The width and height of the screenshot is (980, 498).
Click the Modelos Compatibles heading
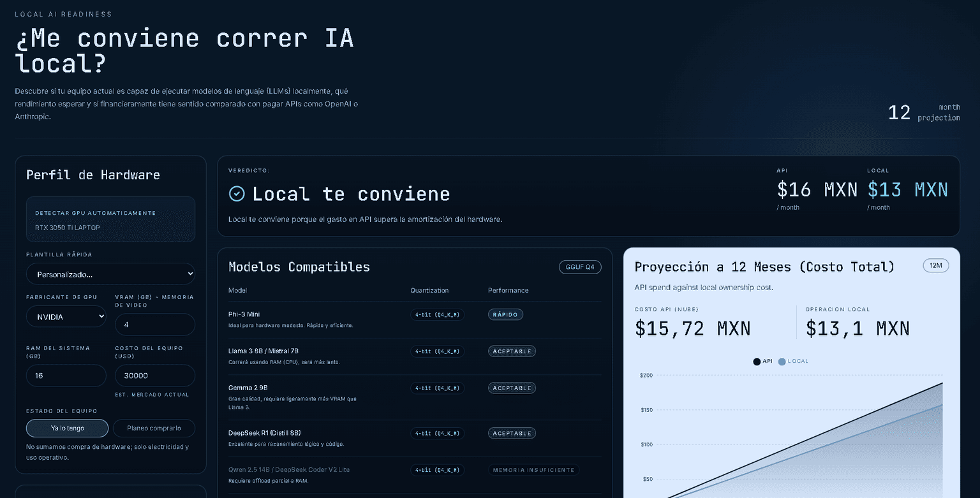(x=299, y=267)
